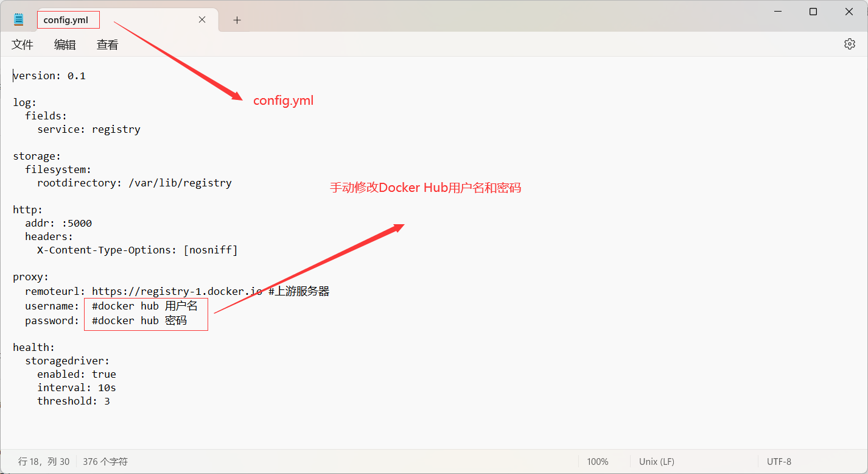This screenshot has height=474, width=868.
Task: Click the 'fields:' line
Action: click(46, 116)
